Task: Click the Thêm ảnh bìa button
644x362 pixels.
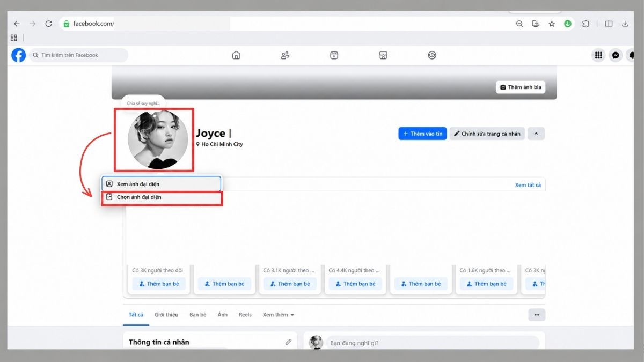Action: pyautogui.click(x=521, y=87)
